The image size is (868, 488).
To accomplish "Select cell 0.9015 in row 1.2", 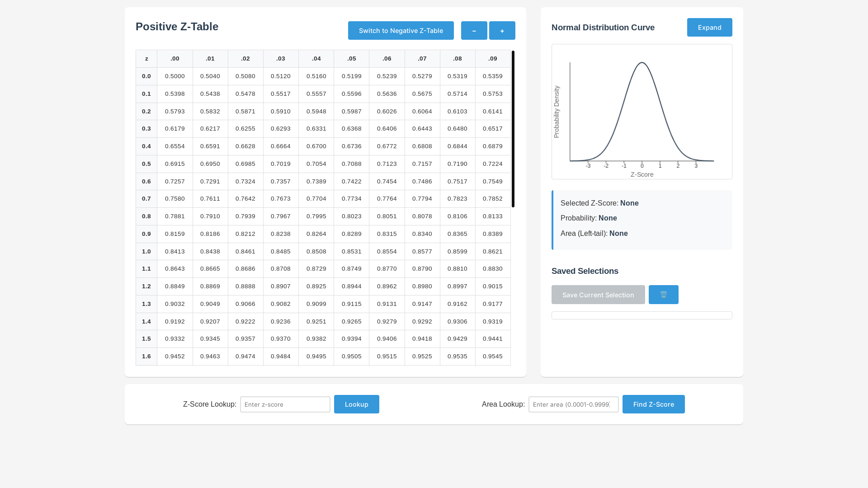I will pos(493,286).
